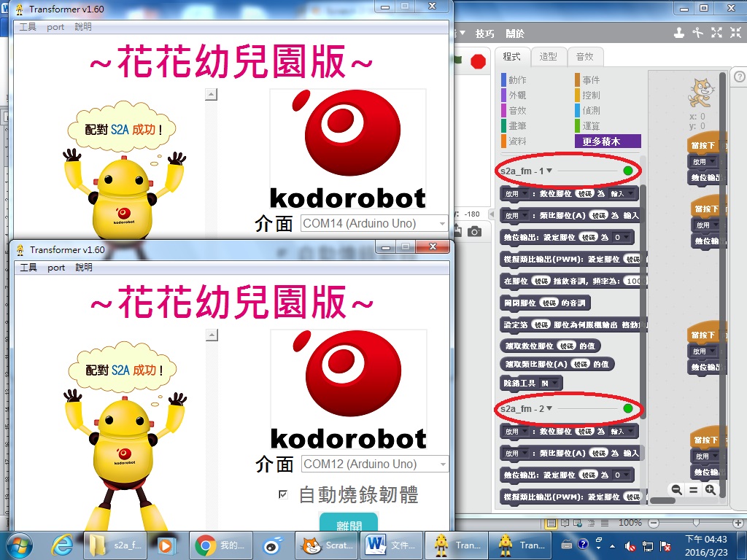This screenshot has width=747, height=560.
Task: Open the COM12 (Arduino Uno) interface dropdown
Action: [374, 464]
